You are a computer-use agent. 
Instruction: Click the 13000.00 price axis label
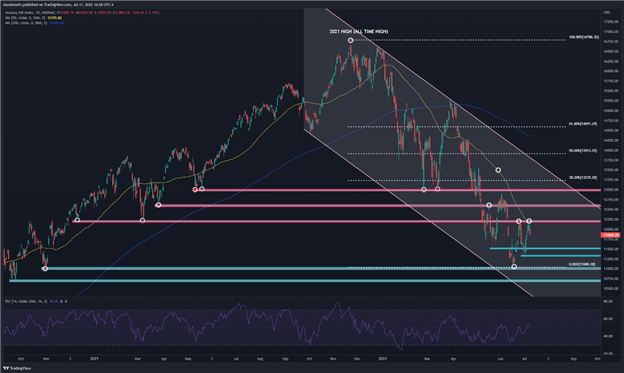click(x=611, y=190)
